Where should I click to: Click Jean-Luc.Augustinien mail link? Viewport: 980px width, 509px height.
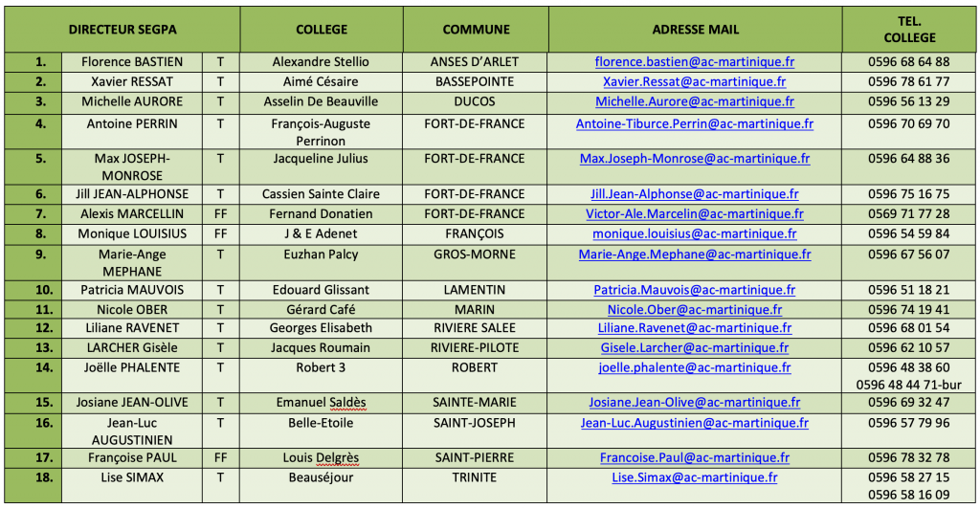click(x=695, y=424)
